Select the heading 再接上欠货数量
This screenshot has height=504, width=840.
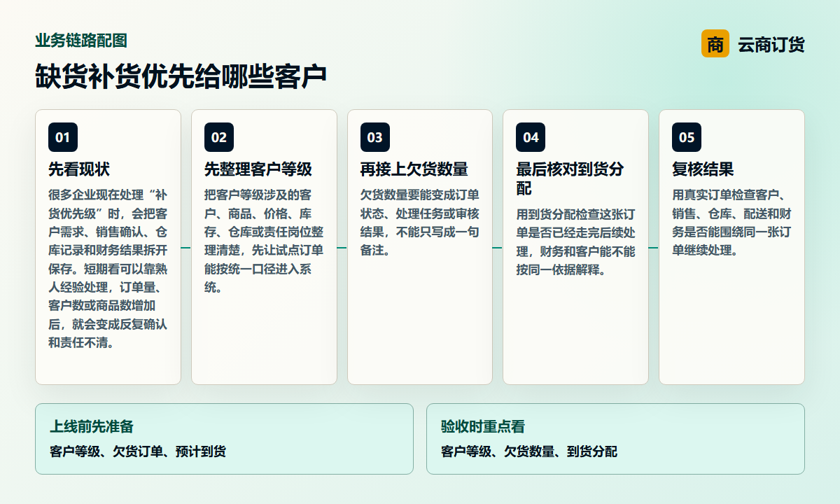(x=414, y=169)
